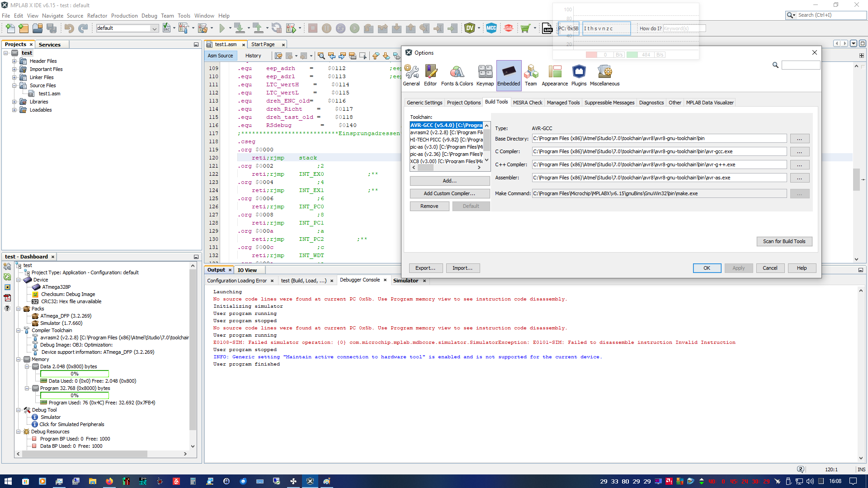
Task: Toggle the Asm Source editor view
Action: 220,56
